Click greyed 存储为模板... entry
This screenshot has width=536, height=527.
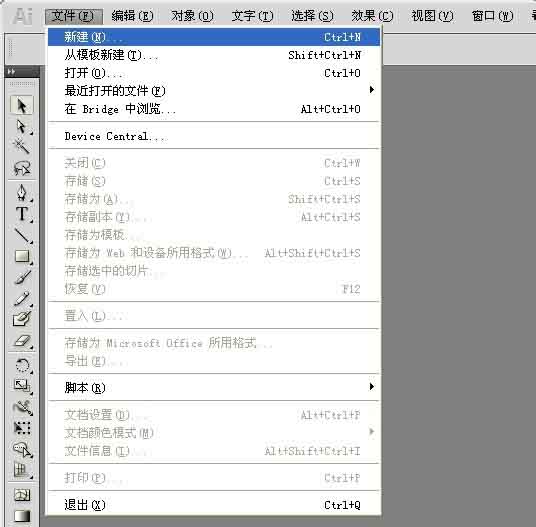click(x=214, y=235)
